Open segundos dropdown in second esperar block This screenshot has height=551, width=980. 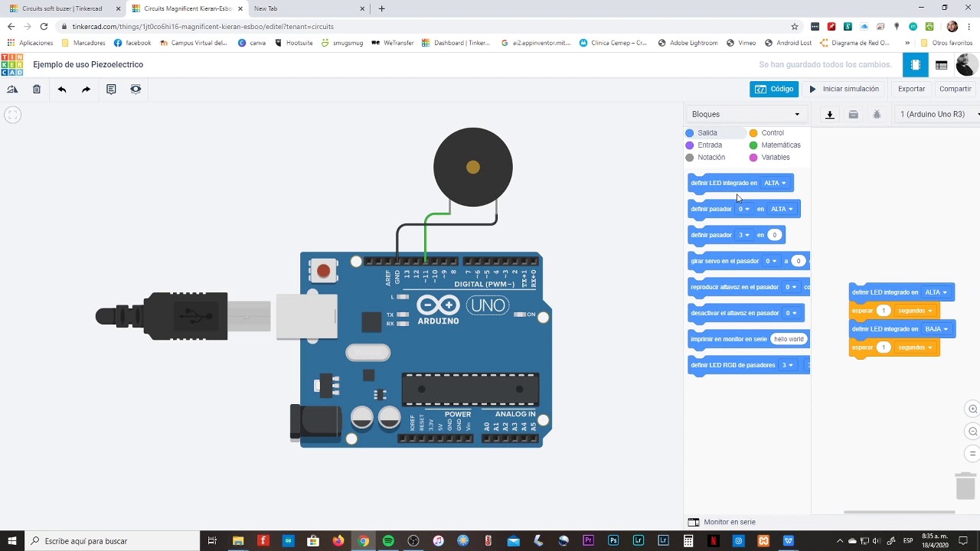point(915,347)
